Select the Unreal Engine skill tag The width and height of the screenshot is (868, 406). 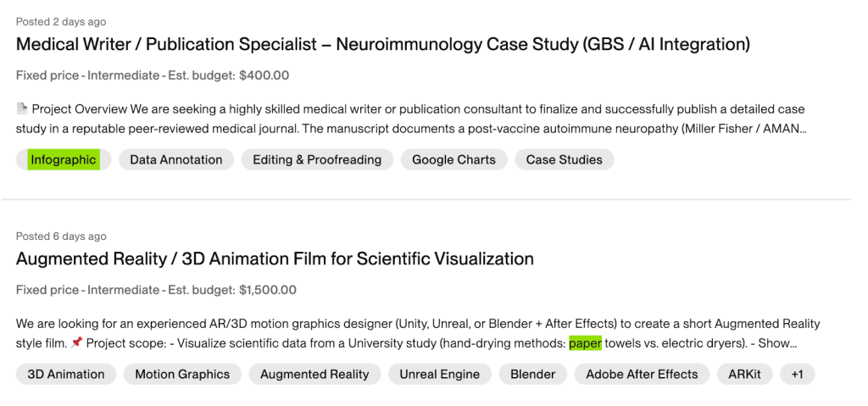tap(439, 374)
